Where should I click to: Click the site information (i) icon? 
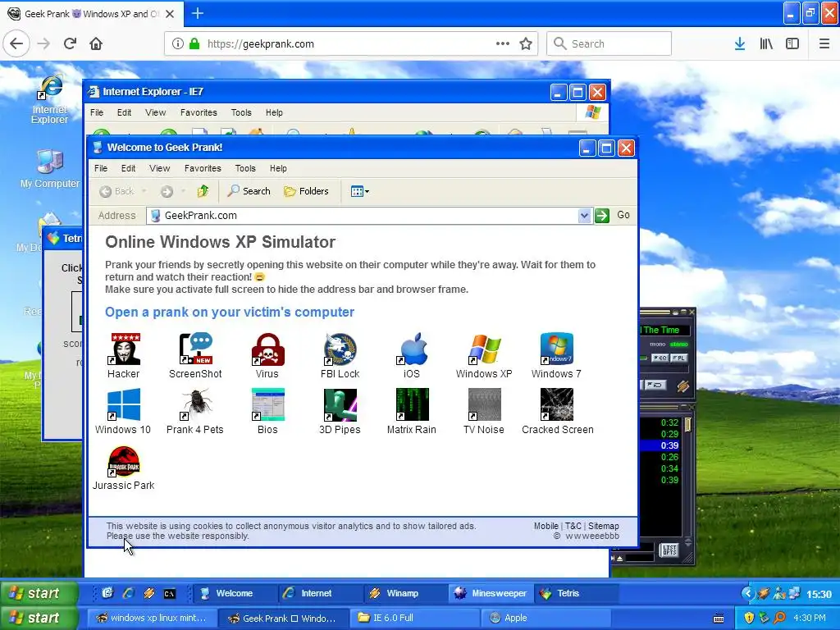pos(178,44)
